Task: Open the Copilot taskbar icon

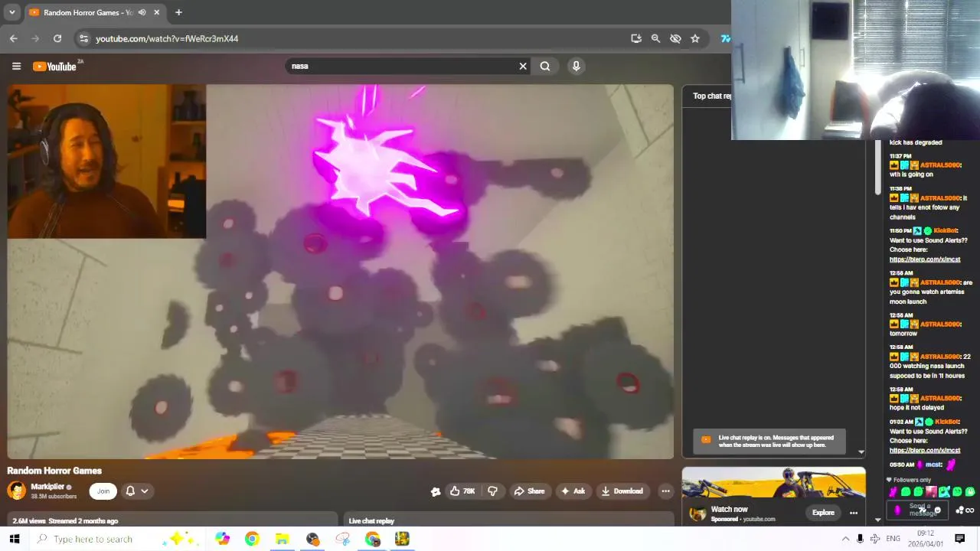Action: click(x=223, y=539)
